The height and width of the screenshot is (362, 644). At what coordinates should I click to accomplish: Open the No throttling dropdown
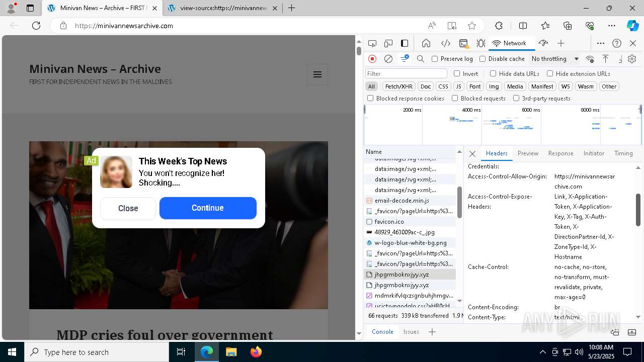[x=555, y=59]
